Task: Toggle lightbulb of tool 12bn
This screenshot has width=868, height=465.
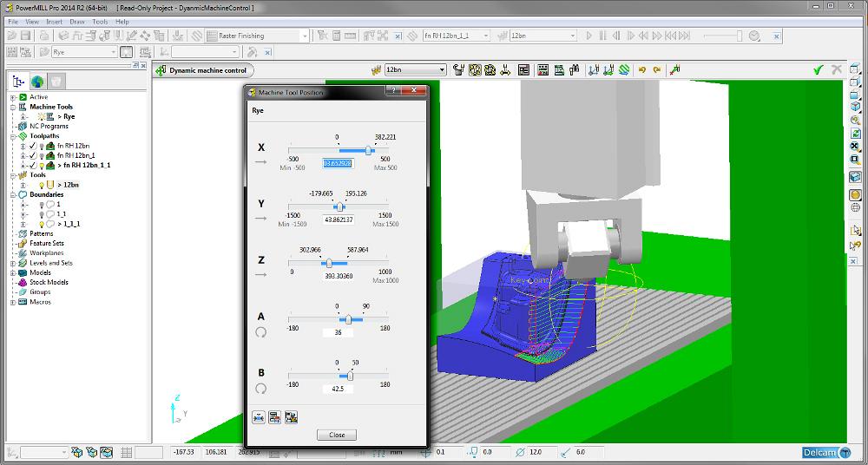Action: (42, 185)
